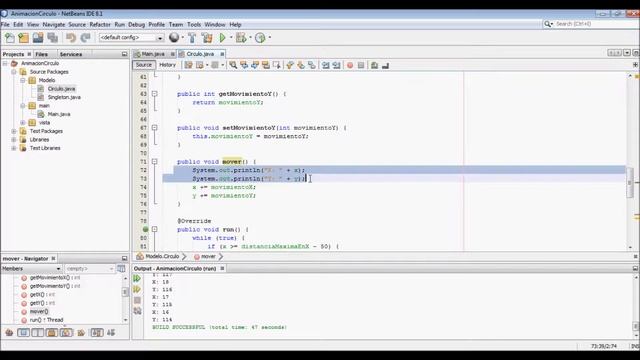640x360 pixels.
Task: Click the Comment icon in editor toolbar
Action: pyautogui.click(x=374, y=65)
